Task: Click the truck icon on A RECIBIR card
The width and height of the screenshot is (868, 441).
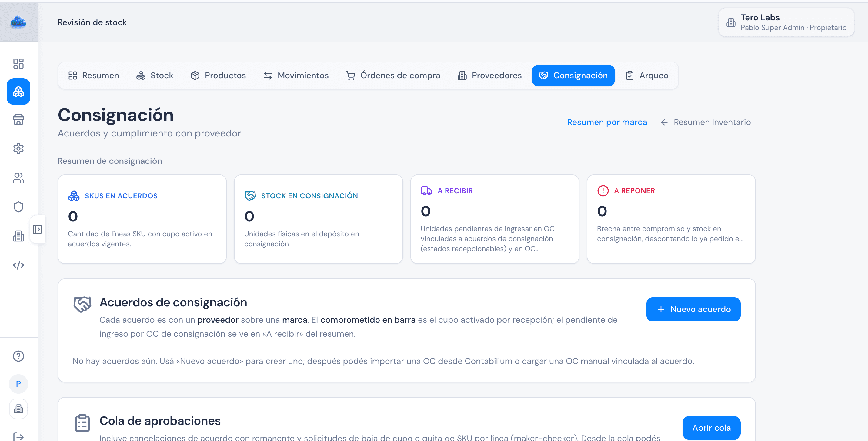Action: click(x=427, y=191)
